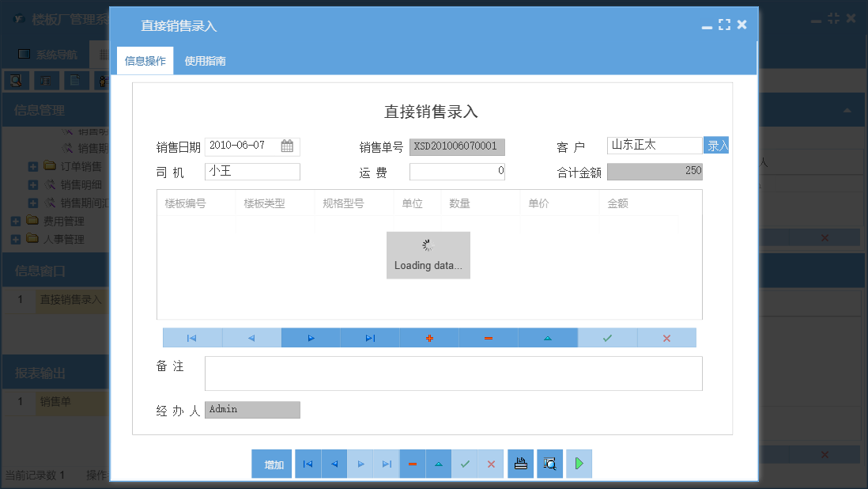Select the 信息操作 tab

[x=145, y=59]
